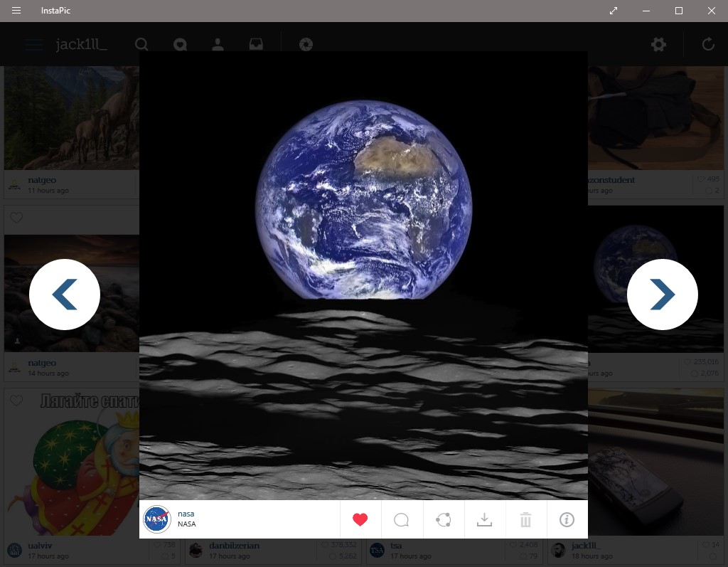
Task: Open the natgeo rocky beach sunset thumbnail
Action: [x=72, y=293]
